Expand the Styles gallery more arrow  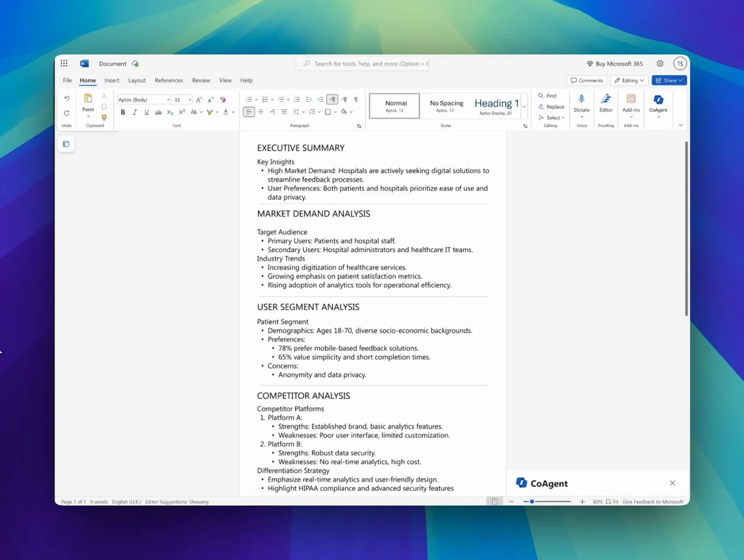point(524,107)
